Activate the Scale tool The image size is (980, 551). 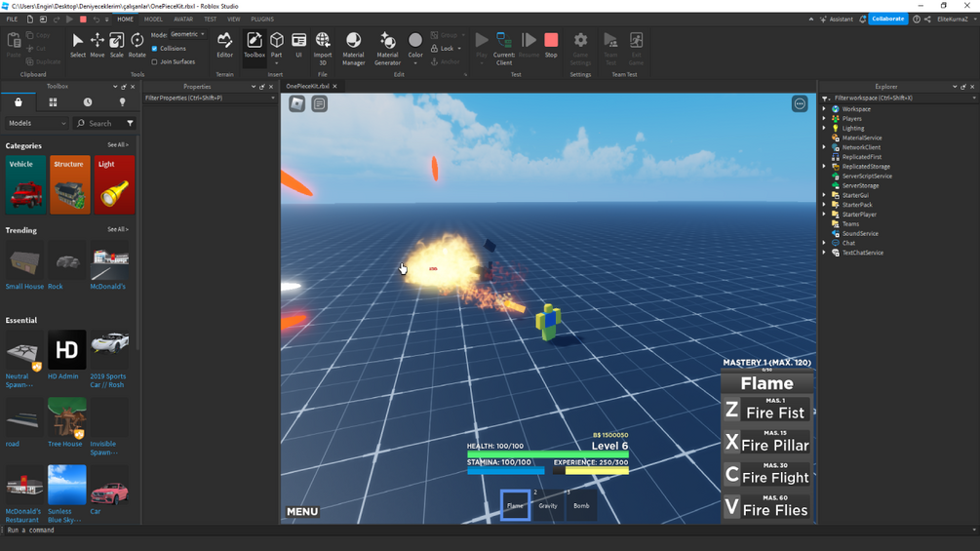[117, 45]
